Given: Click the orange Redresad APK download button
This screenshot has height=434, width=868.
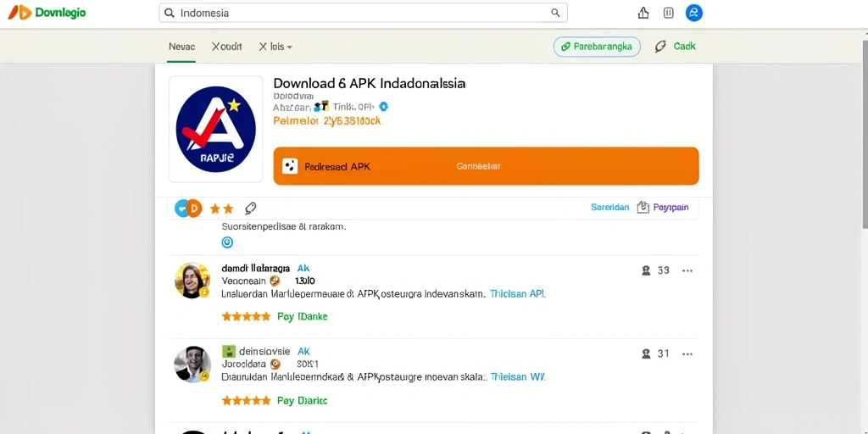Looking at the screenshot, I should tap(486, 166).
